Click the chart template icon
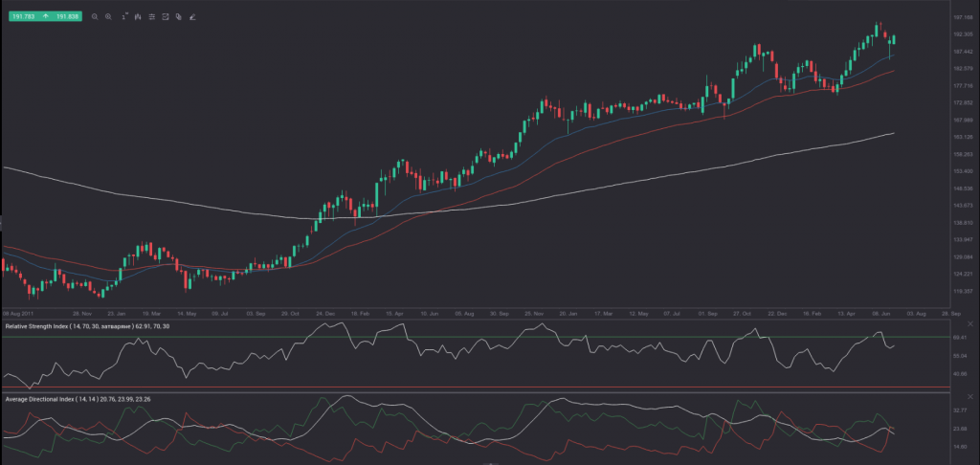 coord(166,17)
